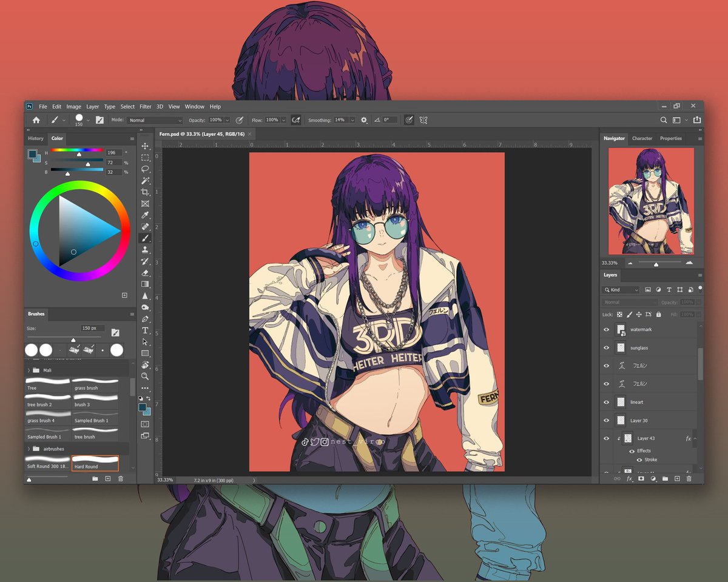Screen dimensions: 728x582
Task: Select the Hand tool
Action: pos(145,365)
